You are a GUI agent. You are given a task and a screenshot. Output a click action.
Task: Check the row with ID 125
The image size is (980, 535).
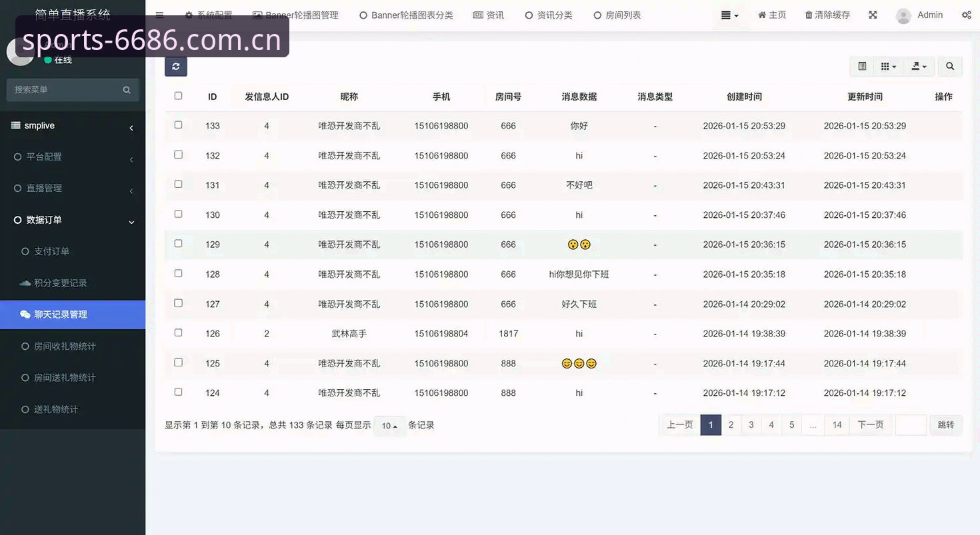[178, 362]
